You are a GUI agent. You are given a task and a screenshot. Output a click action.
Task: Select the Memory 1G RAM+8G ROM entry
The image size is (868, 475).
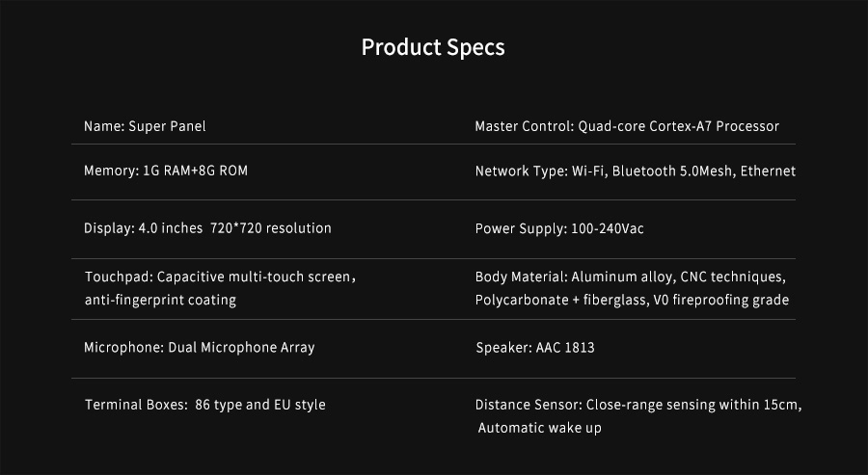point(166,171)
